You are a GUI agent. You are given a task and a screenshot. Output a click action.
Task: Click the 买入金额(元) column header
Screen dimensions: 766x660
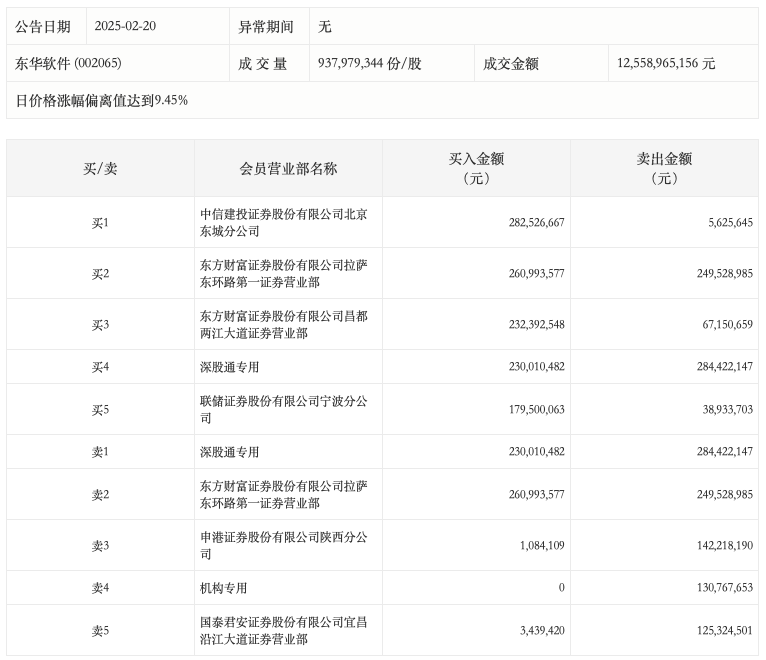[x=476, y=169]
